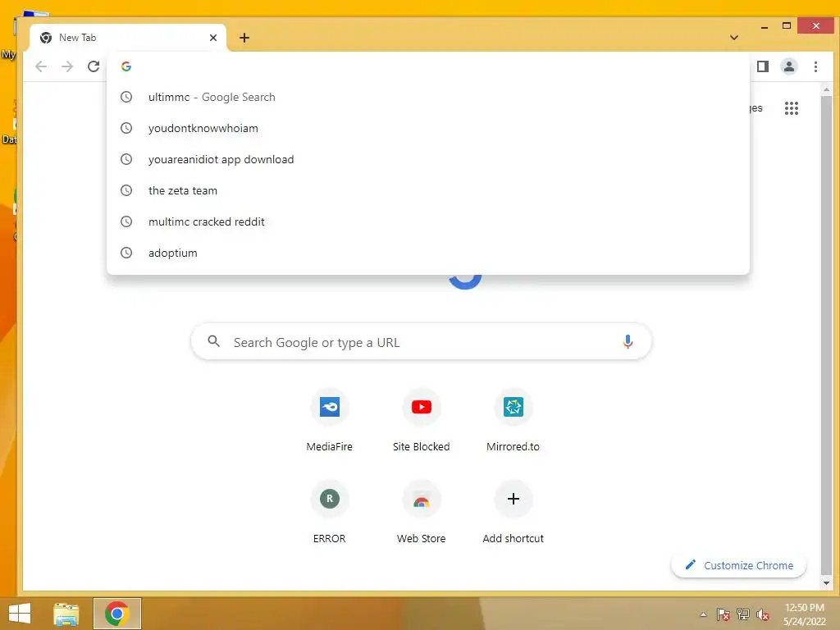The height and width of the screenshot is (630, 840).
Task: Click the Customize Chrome button
Action: click(x=739, y=565)
